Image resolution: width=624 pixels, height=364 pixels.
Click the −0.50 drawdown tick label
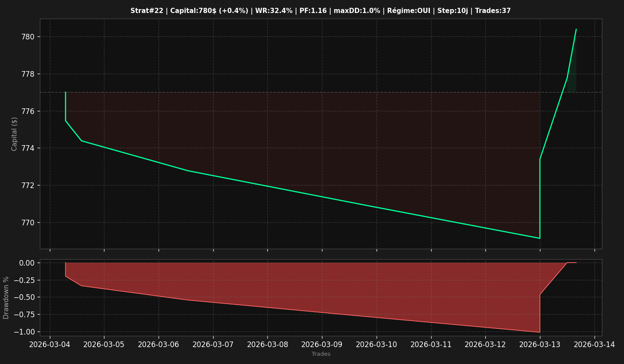(24, 297)
